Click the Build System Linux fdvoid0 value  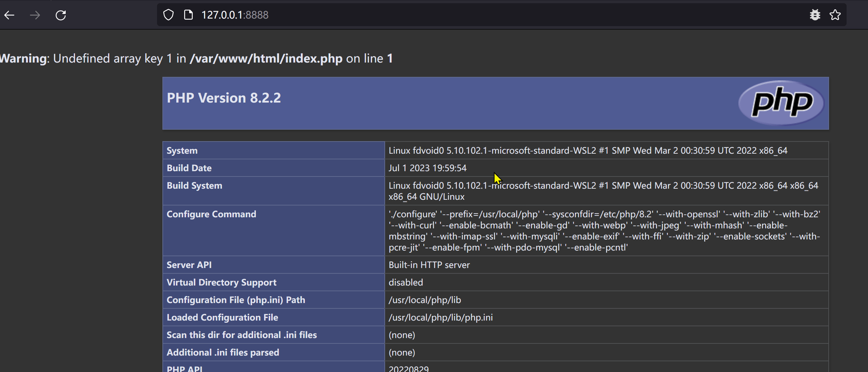(x=604, y=191)
